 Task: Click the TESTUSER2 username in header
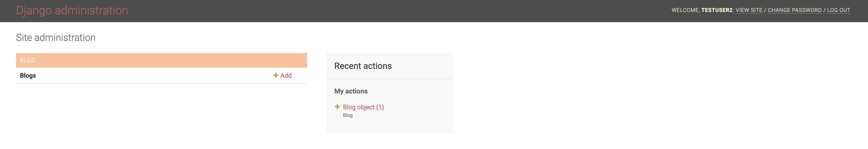716,10
